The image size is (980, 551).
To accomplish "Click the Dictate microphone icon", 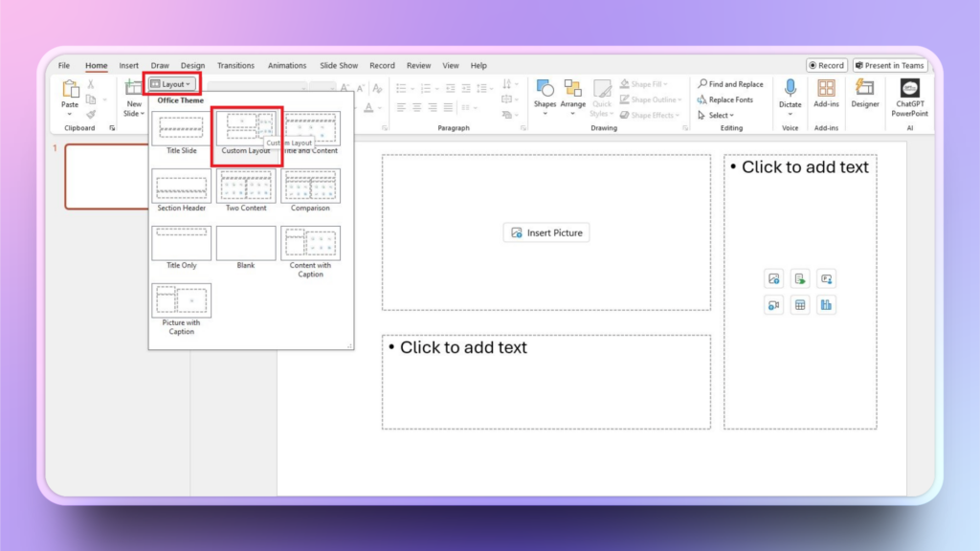I will click(790, 88).
